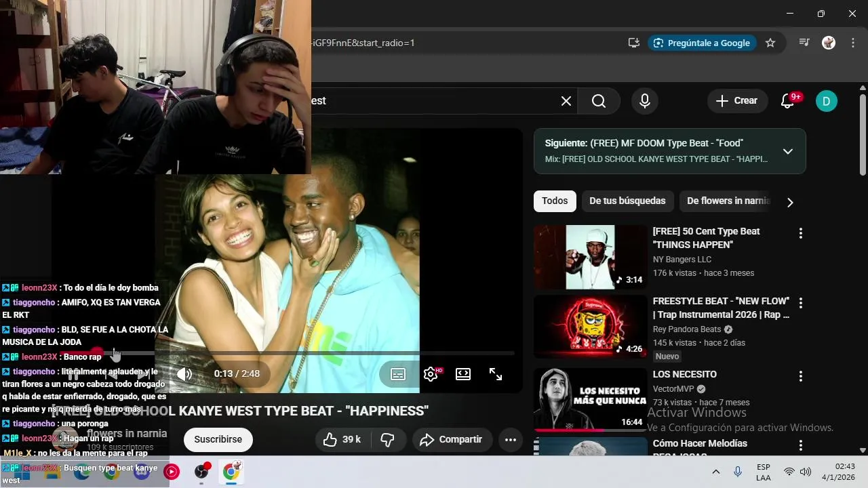Viewport: 868px width, 488px height.
Task: Click the Chrome address bar URL
Action: click(x=363, y=43)
